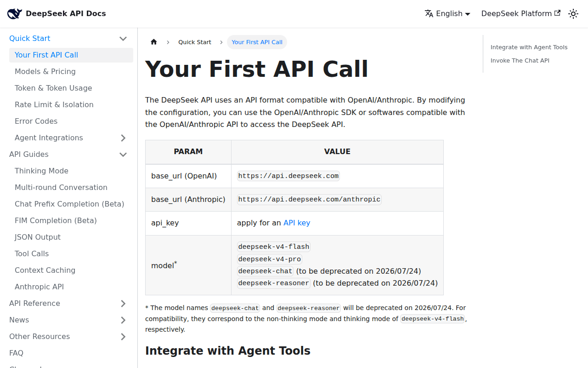Click the Quick Start breadcrumb
Screen dimensions: 588x368
(x=195, y=42)
